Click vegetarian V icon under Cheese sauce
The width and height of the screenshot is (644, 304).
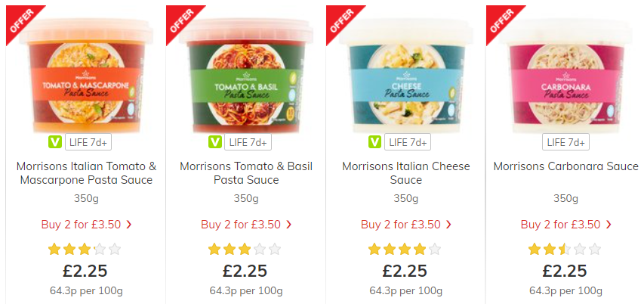(x=374, y=142)
